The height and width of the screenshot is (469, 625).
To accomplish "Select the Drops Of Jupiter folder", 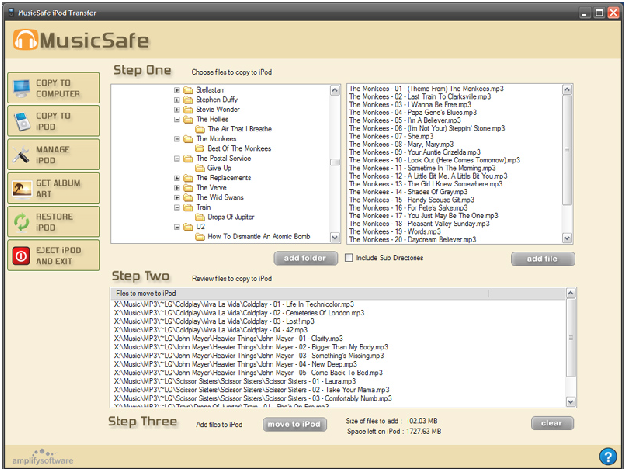I will [231, 217].
